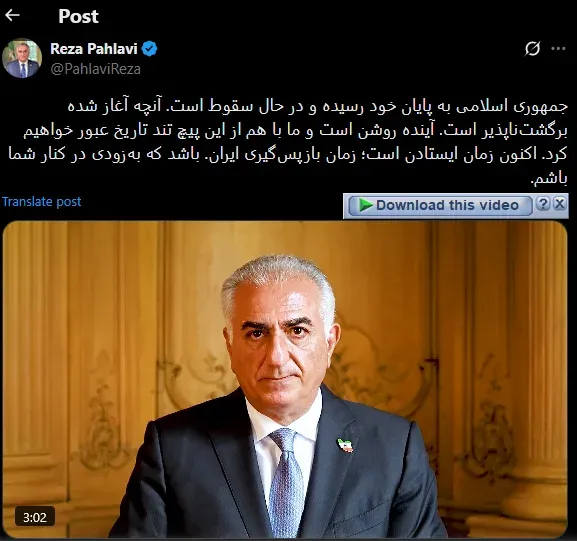Open the three-dot more options menu
The image size is (577, 541).
pyautogui.click(x=558, y=49)
